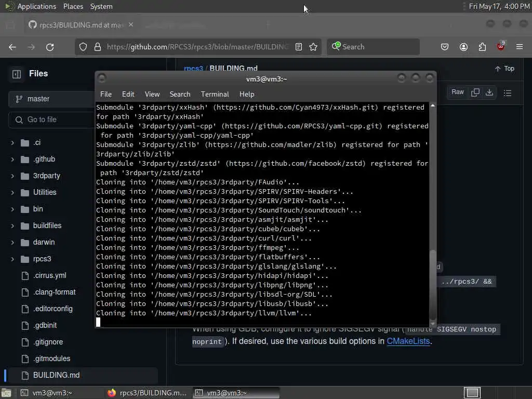Switch to Firefox rpcs3/BUILDING.m taskbar entry
The image size is (532, 399).
tap(147, 393)
